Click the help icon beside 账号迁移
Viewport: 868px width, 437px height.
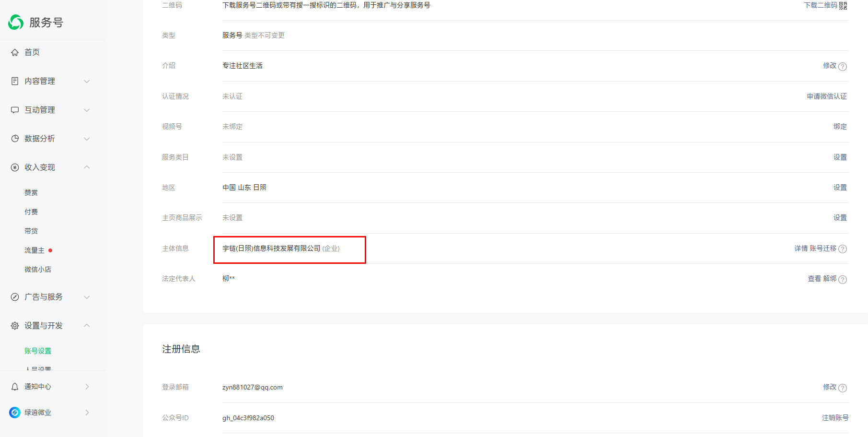click(x=843, y=249)
